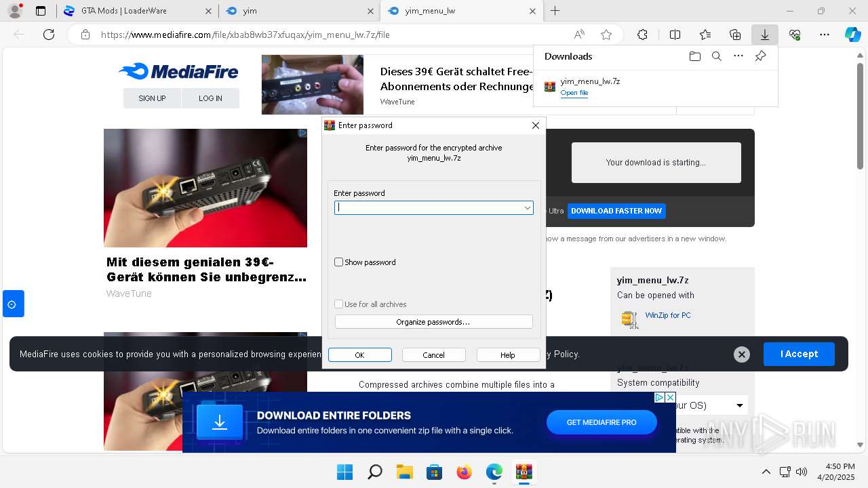Open Windows Search from the taskbar

point(374,472)
